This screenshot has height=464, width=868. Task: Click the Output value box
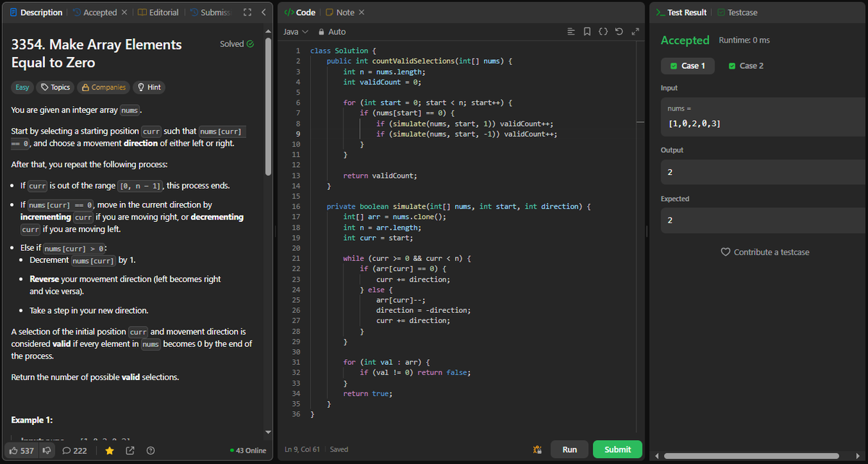[764, 172]
